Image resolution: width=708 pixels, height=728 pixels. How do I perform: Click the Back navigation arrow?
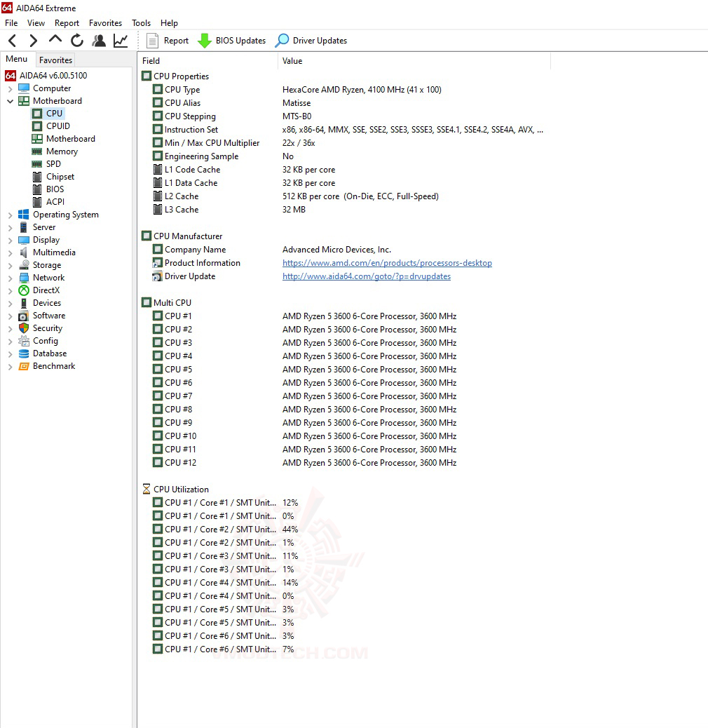[13, 41]
